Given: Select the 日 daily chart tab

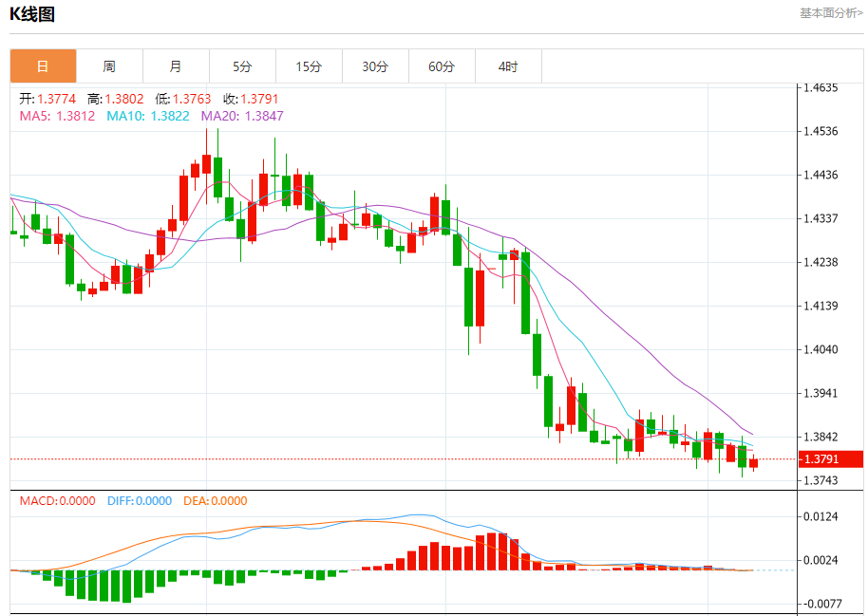Looking at the screenshot, I should click(x=43, y=66).
